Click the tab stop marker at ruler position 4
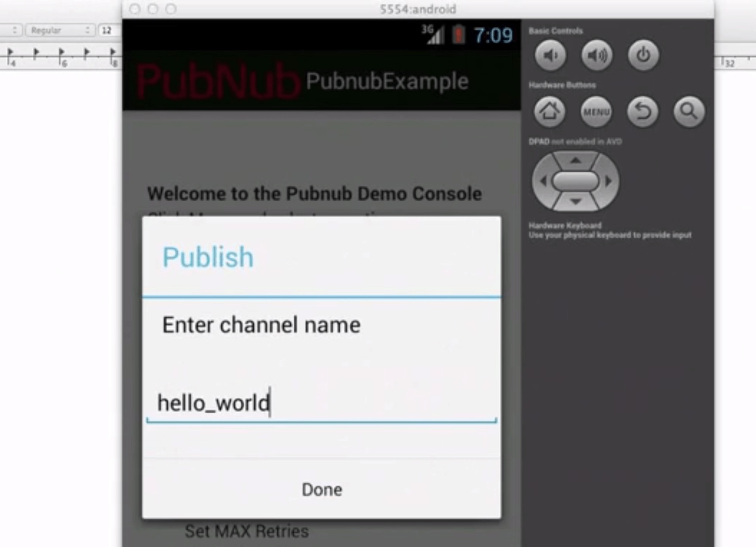The height and width of the screenshot is (547, 756). tap(10, 53)
